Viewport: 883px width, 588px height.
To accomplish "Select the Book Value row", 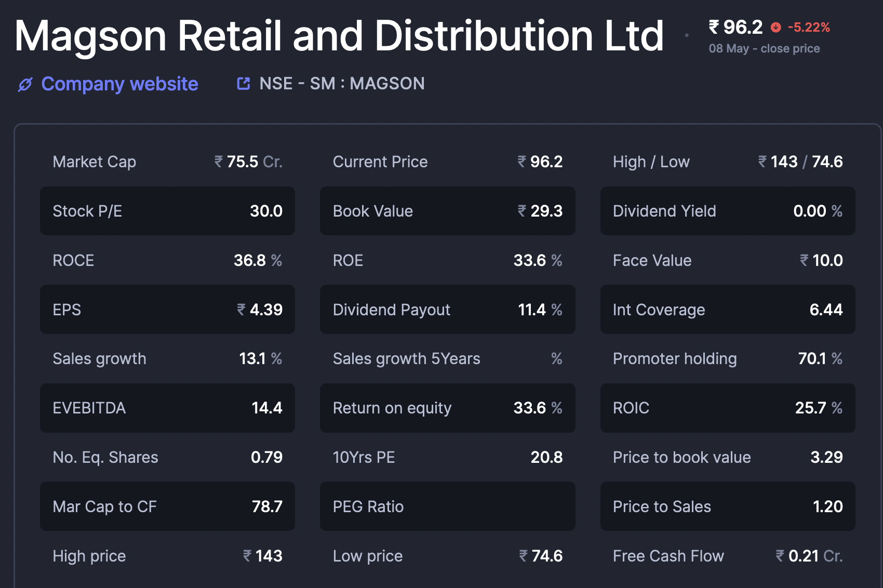I will [447, 211].
